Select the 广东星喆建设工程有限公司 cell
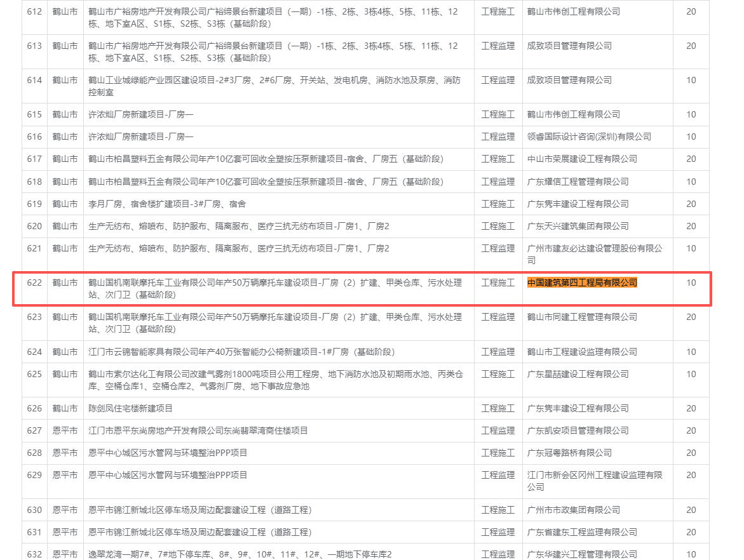 [x=578, y=374]
